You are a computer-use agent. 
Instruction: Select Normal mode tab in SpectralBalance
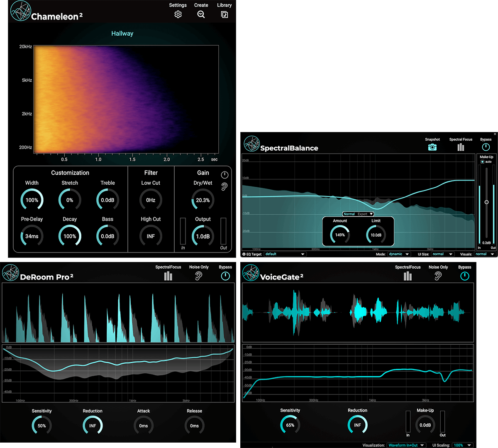point(349,214)
